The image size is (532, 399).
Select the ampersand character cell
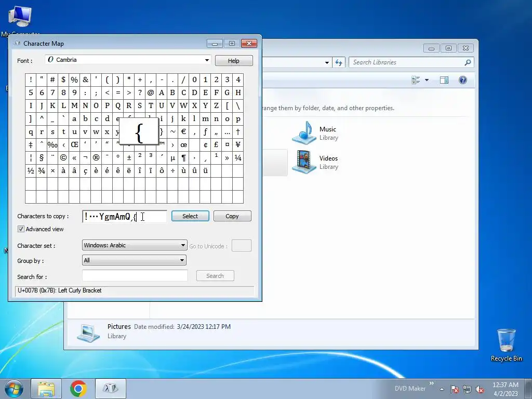point(85,79)
